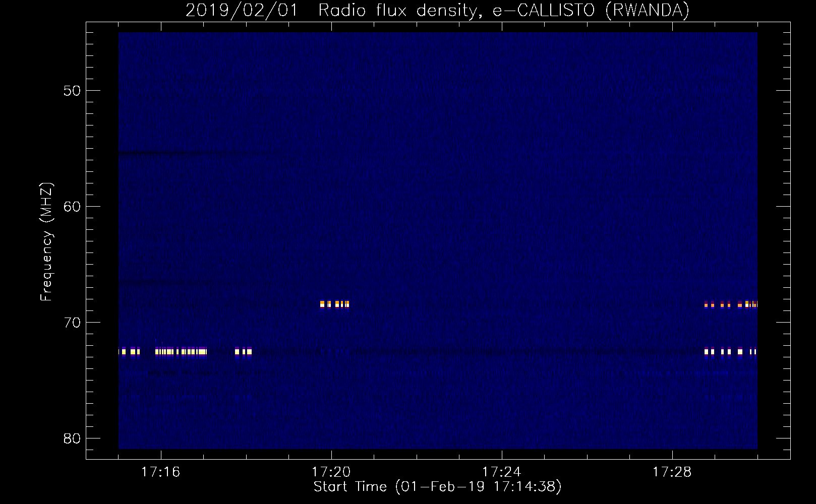Click the 'Start Time (01-Feb-19 17:14:38)' x-axis label

437,487
